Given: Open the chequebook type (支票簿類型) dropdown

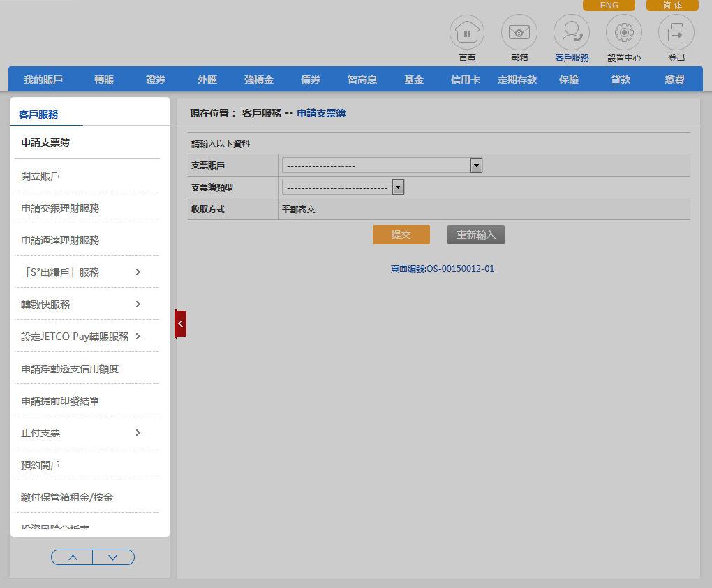Looking at the screenshot, I should 343,187.
